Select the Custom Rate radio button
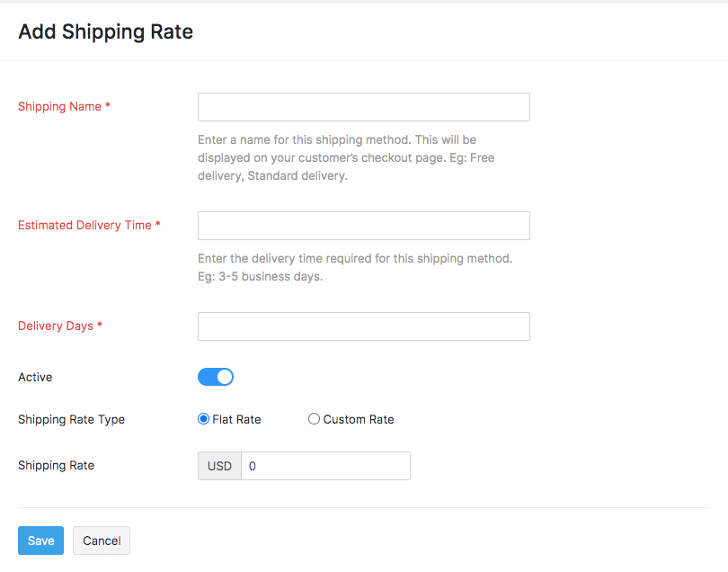The image size is (728, 572). pyautogui.click(x=314, y=418)
